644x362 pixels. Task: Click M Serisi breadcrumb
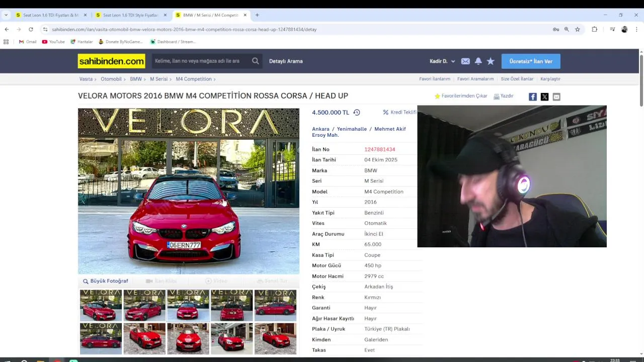(158, 79)
